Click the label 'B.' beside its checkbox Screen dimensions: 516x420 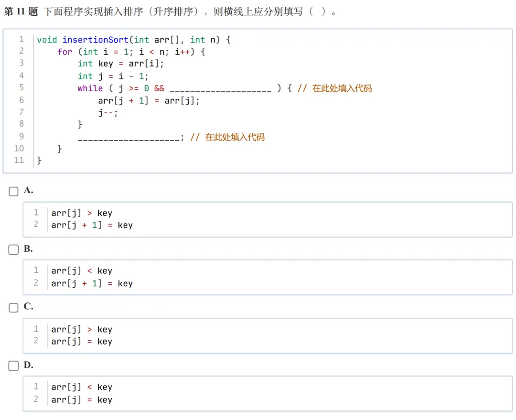(28, 248)
